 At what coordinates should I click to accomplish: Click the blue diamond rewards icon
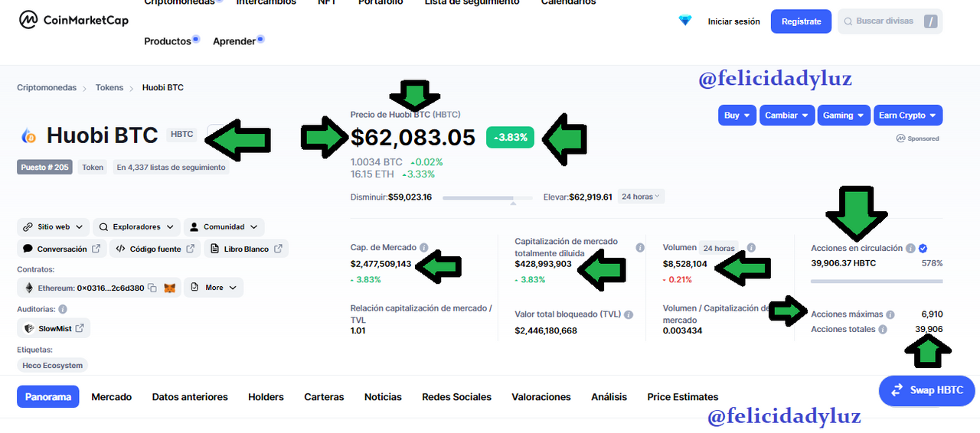click(x=685, y=21)
